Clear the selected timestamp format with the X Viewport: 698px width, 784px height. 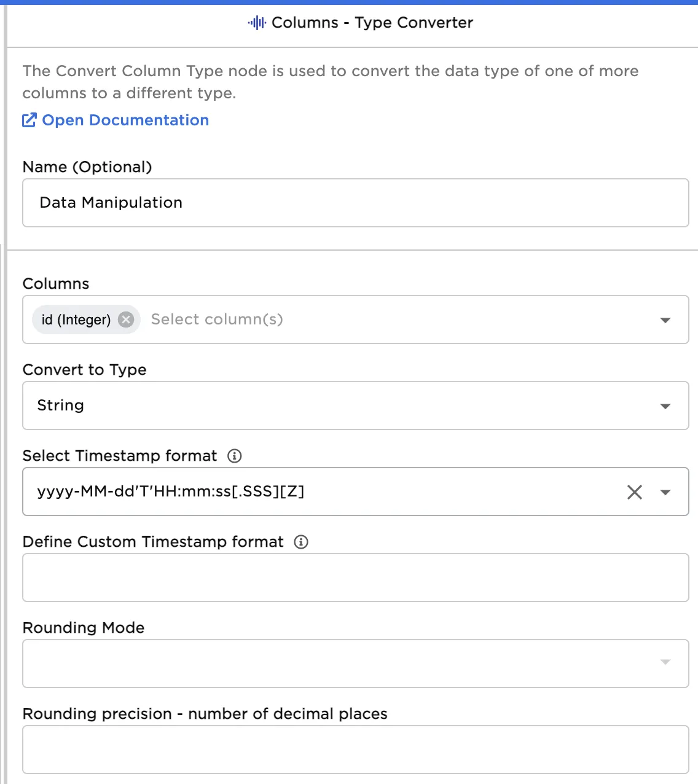coord(634,492)
